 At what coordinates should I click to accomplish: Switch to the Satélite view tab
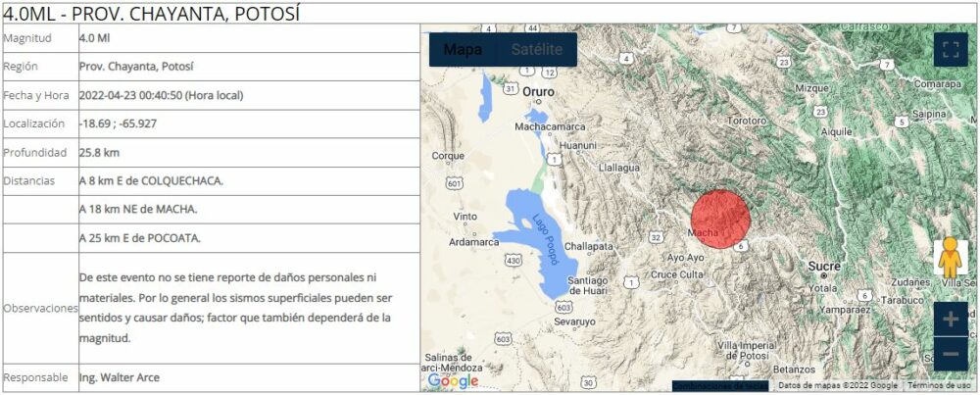pos(535,50)
